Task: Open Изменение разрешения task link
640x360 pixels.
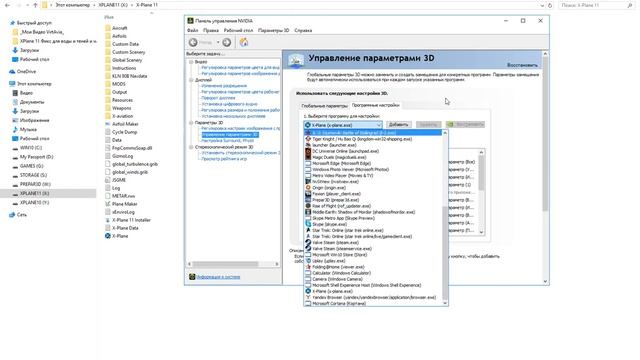Action: 224,86
